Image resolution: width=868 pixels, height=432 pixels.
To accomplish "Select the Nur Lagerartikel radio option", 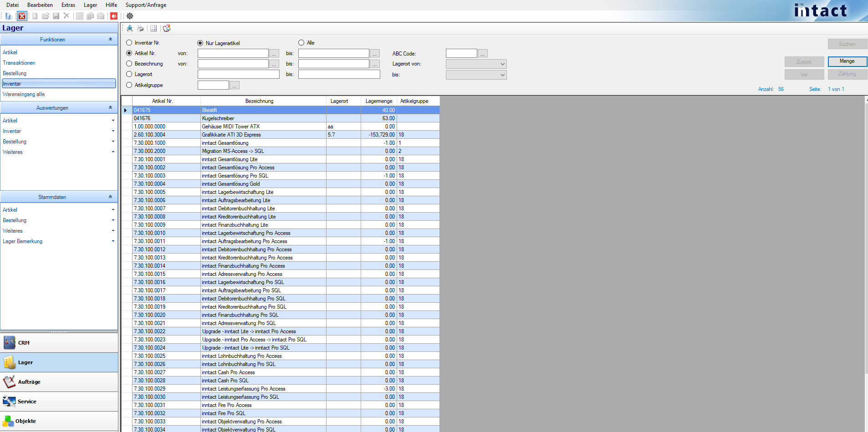I will click(200, 43).
